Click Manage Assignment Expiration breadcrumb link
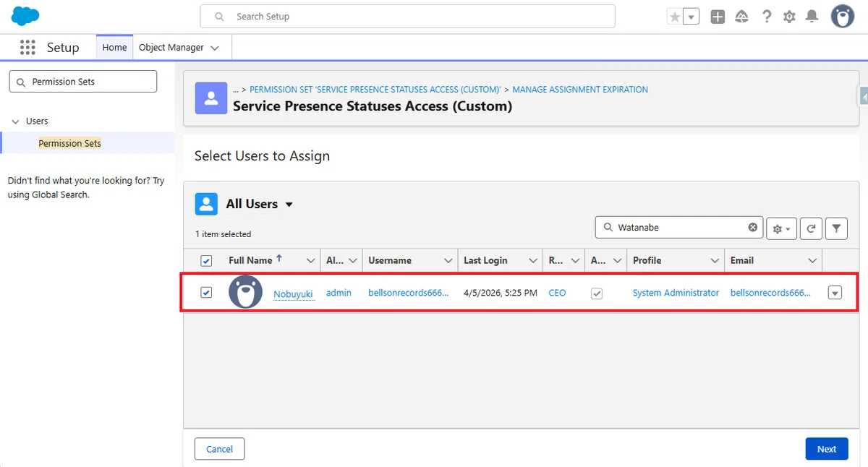 580,90
